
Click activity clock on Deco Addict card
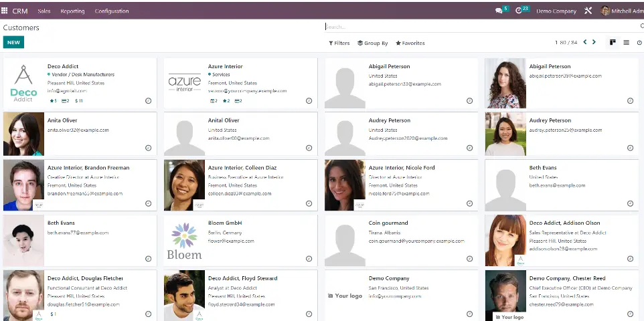point(148,100)
